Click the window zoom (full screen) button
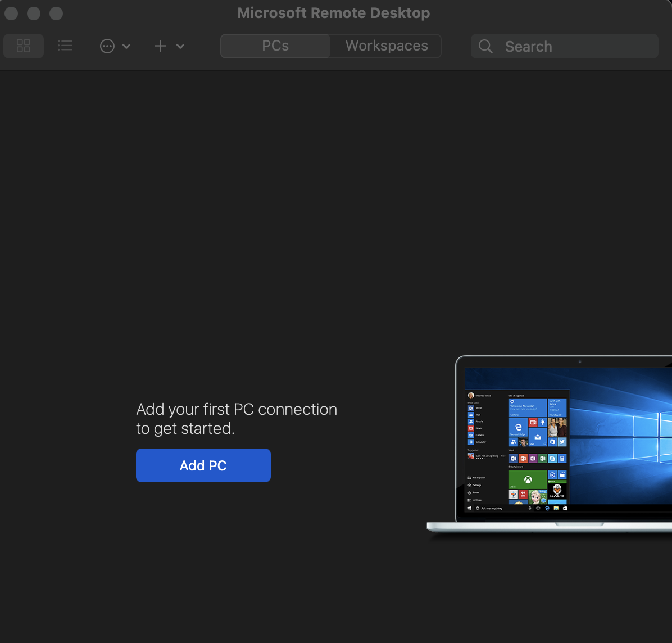 point(56,13)
